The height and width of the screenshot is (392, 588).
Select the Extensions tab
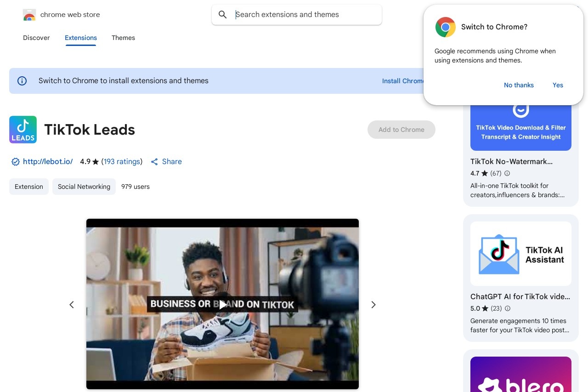[x=81, y=38]
